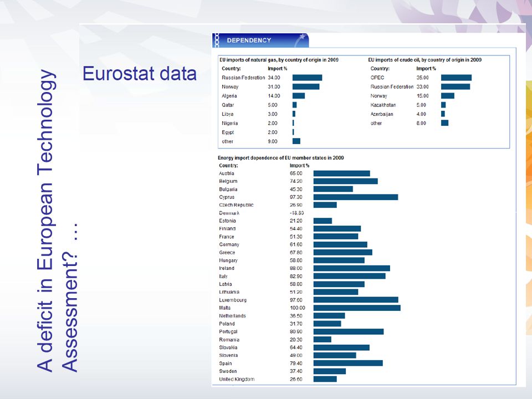The width and height of the screenshot is (532, 399).
Task: Select Russian Federation row in crude oil table
Action: click(420, 87)
